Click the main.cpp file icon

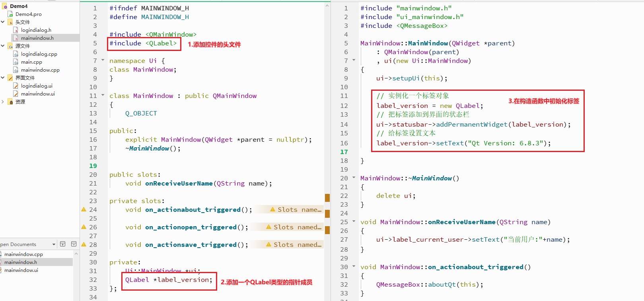[x=16, y=62]
